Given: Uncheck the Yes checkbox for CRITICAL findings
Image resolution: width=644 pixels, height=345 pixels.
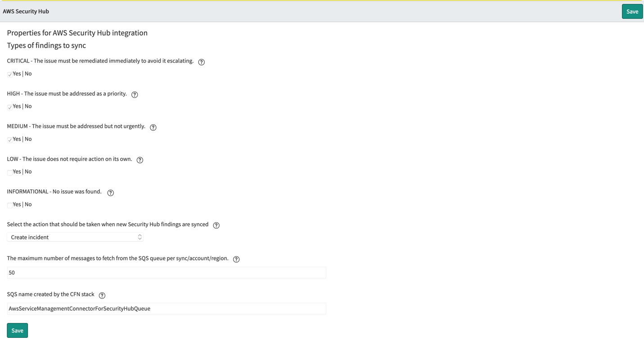Looking at the screenshot, I should pyautogui.click(x=9, y=74).
